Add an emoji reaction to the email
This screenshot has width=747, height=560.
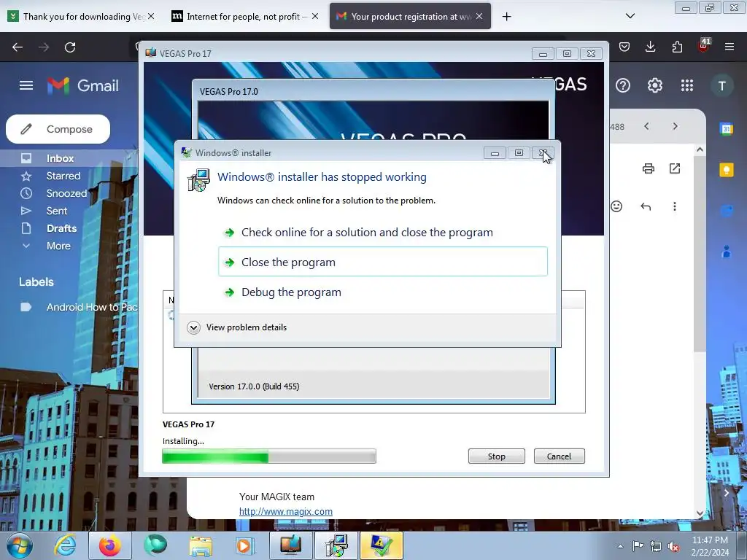(616, 206)
